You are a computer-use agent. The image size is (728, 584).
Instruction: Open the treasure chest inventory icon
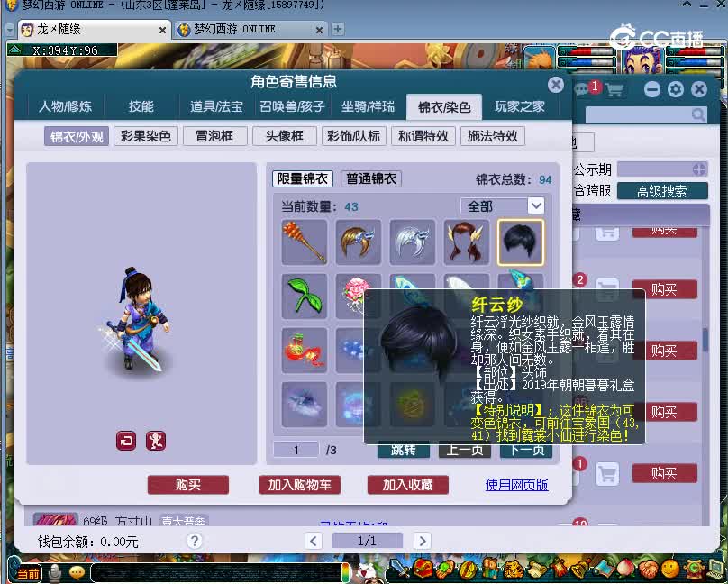click(x=422, y=570)
